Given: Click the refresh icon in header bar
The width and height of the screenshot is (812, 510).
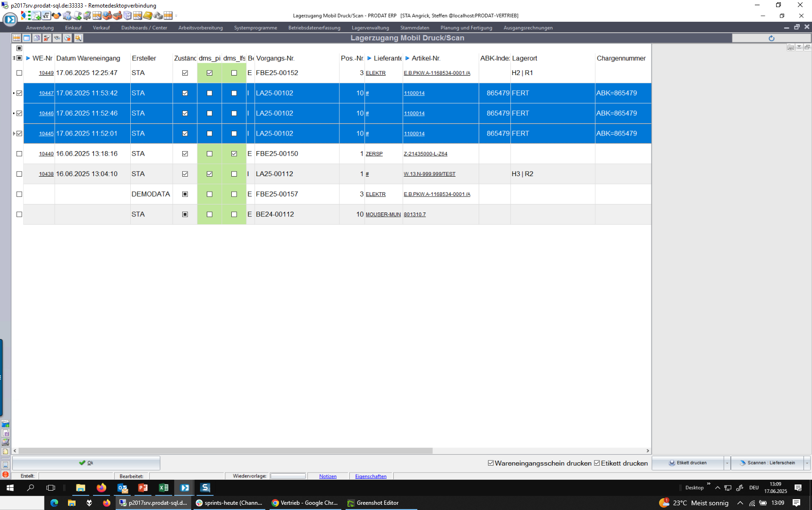Looking at the screenshot, I should (x=771, y=38).
